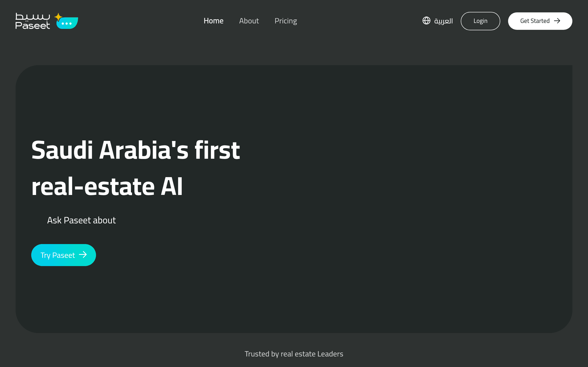
Task: Click the arrow inside Try Paseet button
Action: 83,255
